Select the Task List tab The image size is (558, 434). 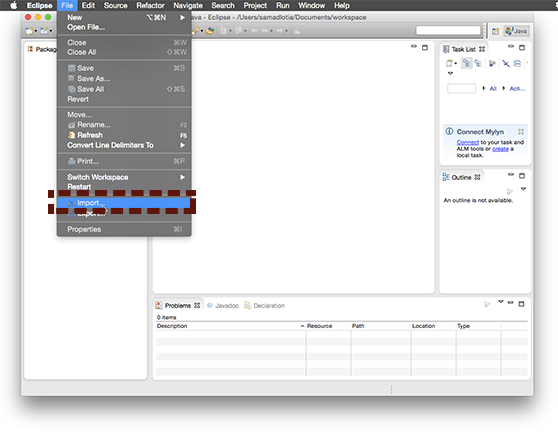tap(463, 49)
